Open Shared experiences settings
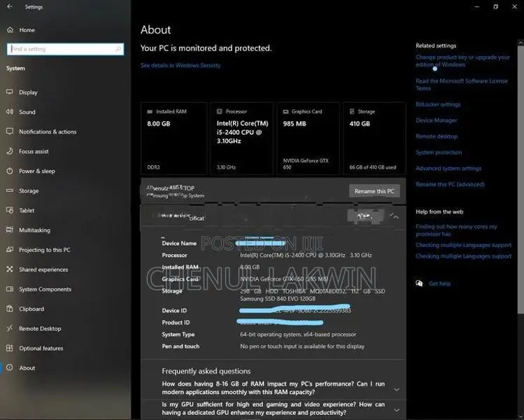 43,269
